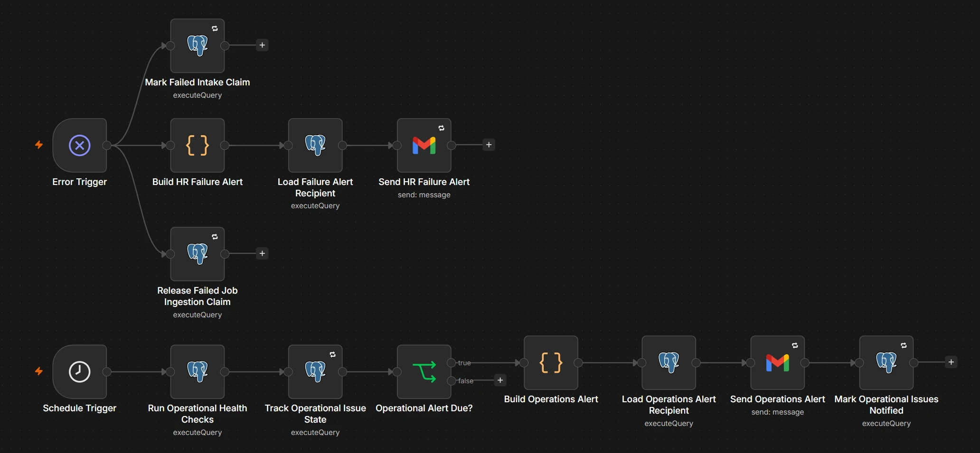Click the "Release Failed Job Ingestion Claim" label
Screen dimensions: 980x453
coord(198,296)
